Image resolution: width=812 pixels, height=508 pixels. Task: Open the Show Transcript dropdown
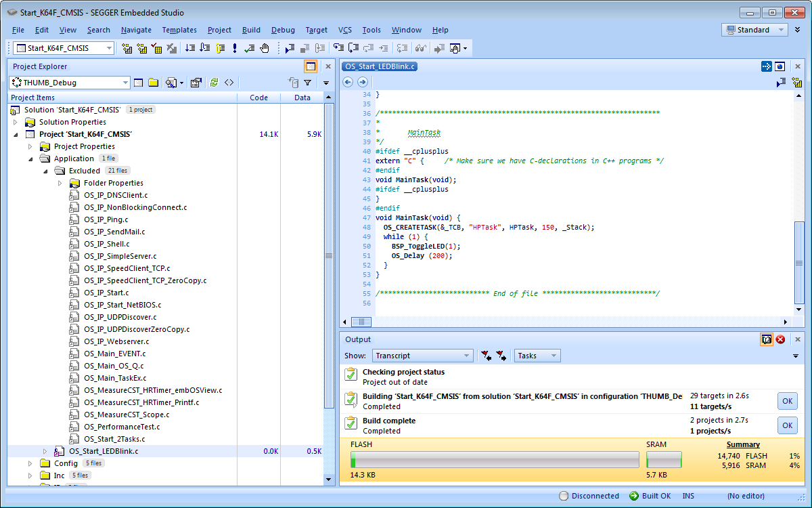422,356
